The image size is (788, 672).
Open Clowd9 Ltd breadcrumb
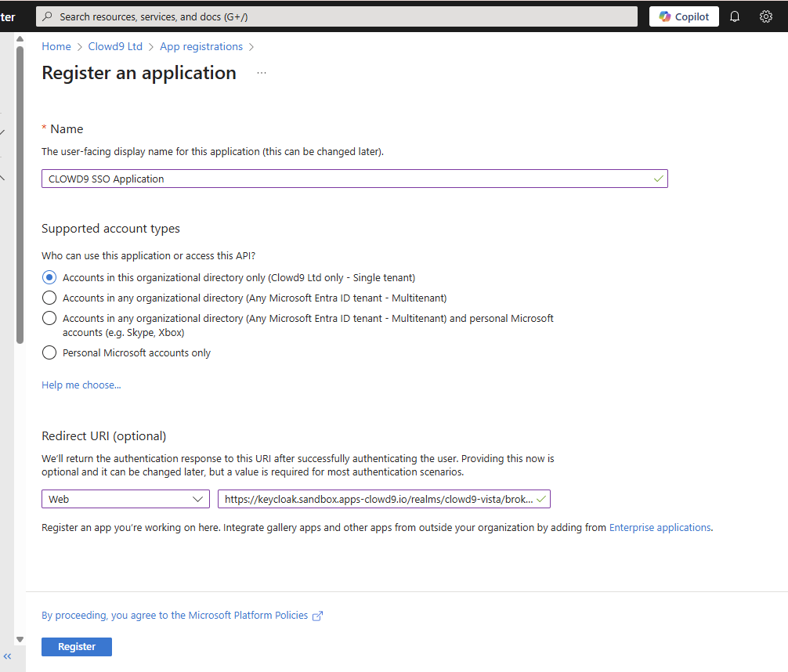(115, 47)
